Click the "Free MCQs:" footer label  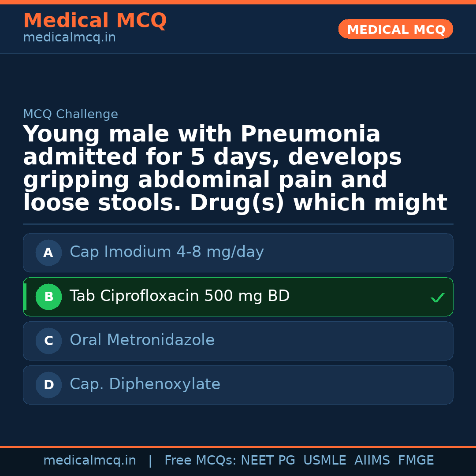tap(200, 461)
